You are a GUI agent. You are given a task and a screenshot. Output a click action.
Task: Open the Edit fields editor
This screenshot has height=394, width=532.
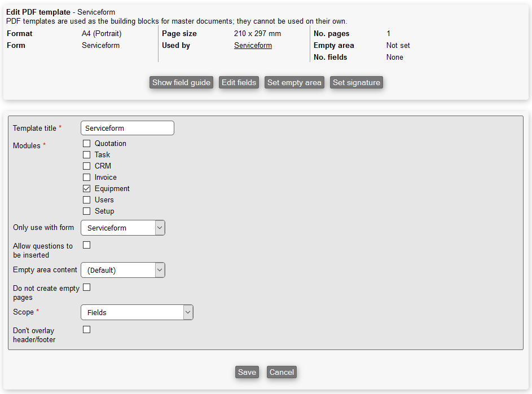(x=239, y=82)
